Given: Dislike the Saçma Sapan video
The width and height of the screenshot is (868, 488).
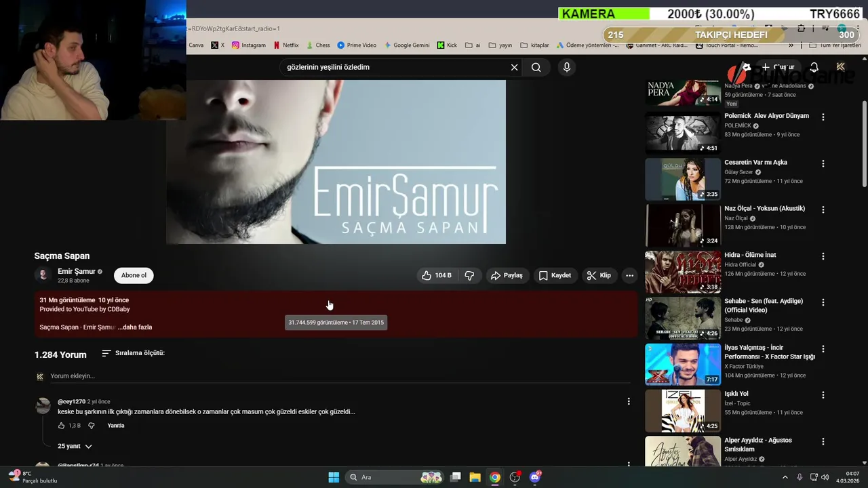Looking at the screenshot, I should pos(469,275).
